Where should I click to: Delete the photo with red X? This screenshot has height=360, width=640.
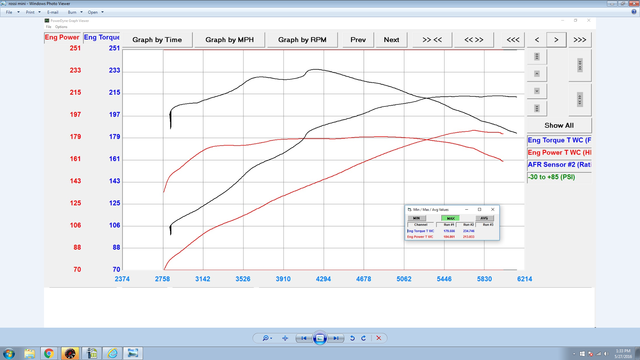379,338
